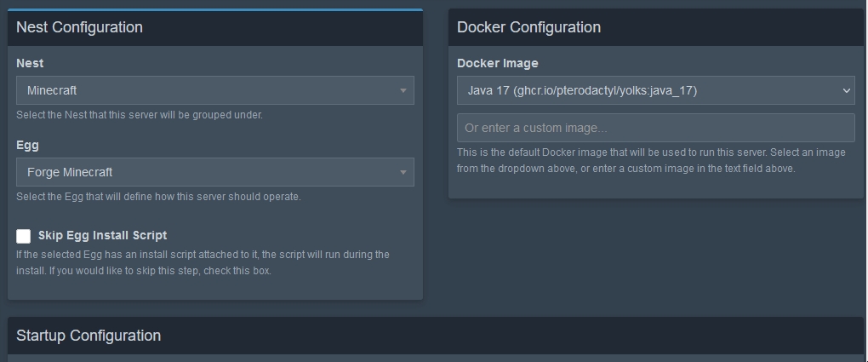The image size is (868, 362).
Task: Enable the Skip Egg Install Script checkbox
Action: click(24, 236)
